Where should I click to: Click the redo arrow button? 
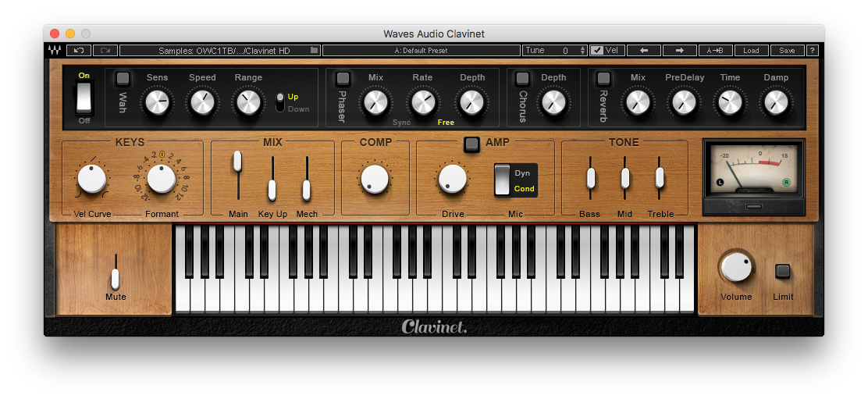click(x=105, y=50)
